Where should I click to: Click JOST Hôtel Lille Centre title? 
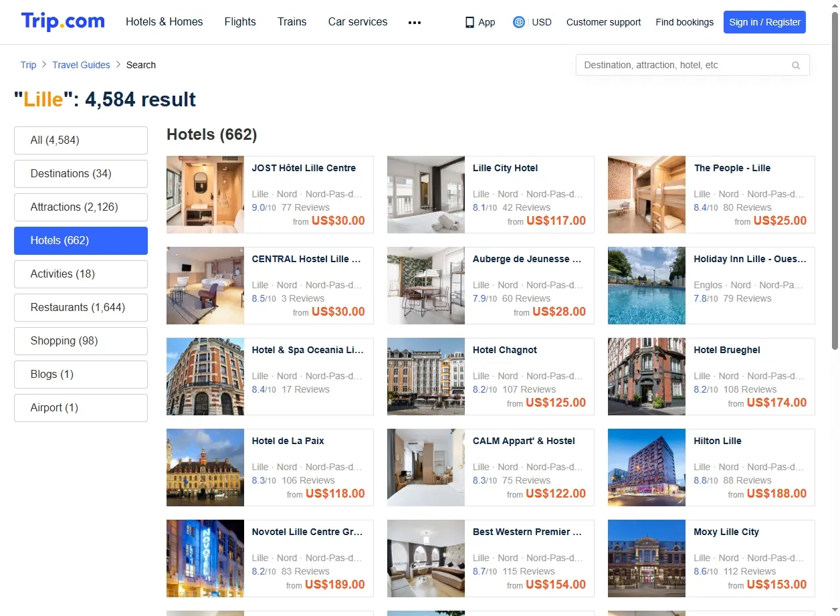304,168
